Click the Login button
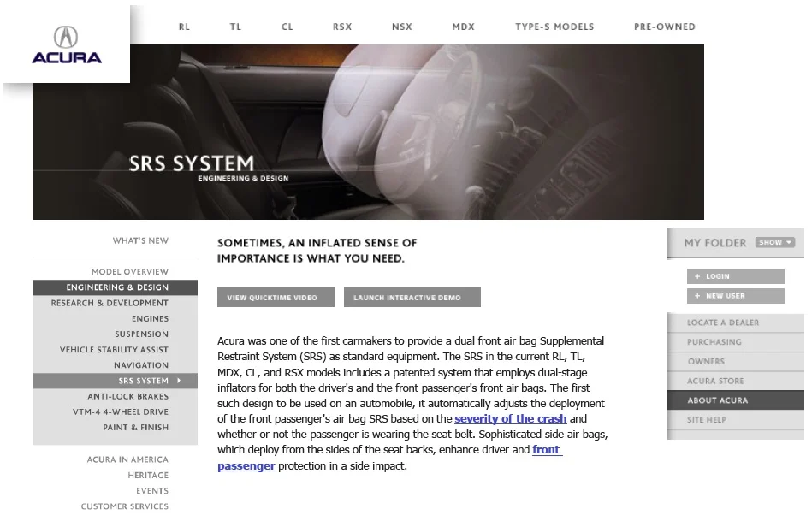 click(x=735, y=276)
